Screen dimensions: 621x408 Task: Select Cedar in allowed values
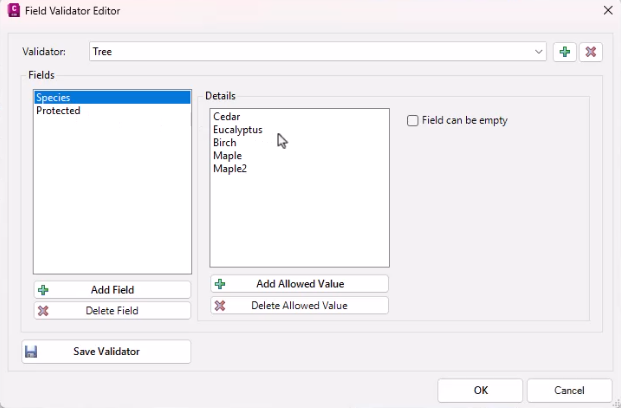(226, 117)
